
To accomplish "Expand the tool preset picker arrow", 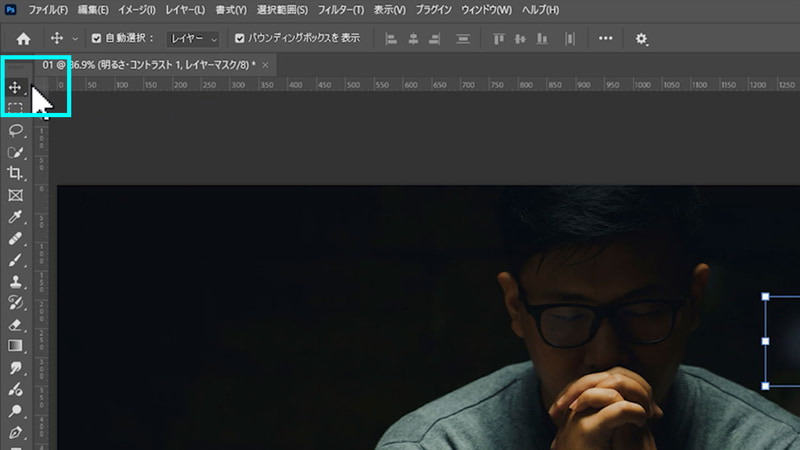I will [75, 39].
